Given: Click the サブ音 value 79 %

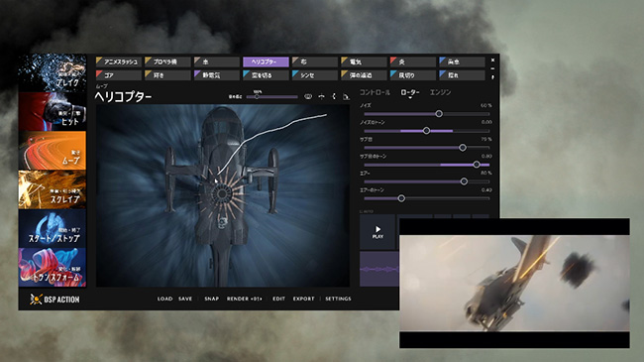Looking at the screenshot, I should tap(485, 140).
